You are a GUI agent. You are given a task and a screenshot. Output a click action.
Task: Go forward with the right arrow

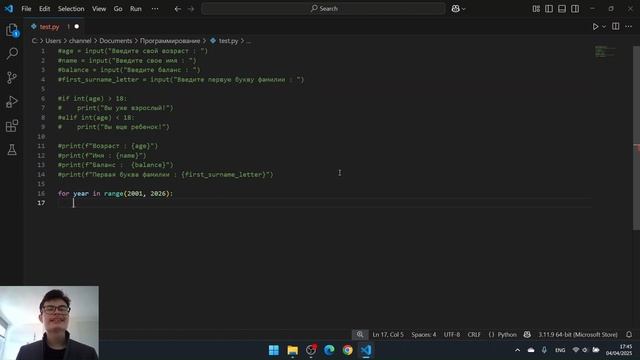coord(191,9)
